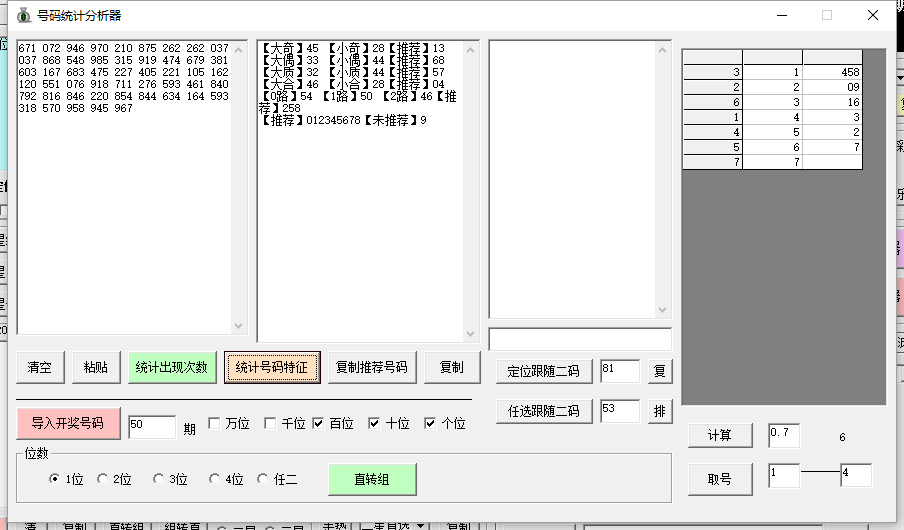Enable the 万位 checkbox
This screenshot has width=904, height=530.
(214, 424)
